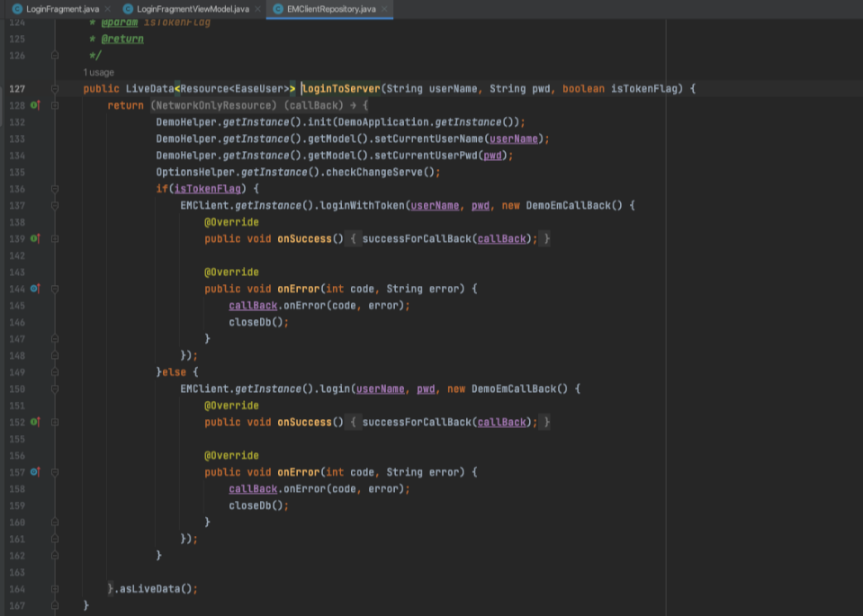The height and width of the screenshot is (616, 863).
Task: Click the 'else' keyword on line 149
Action: pyautogui.click(x=174, y=372)
